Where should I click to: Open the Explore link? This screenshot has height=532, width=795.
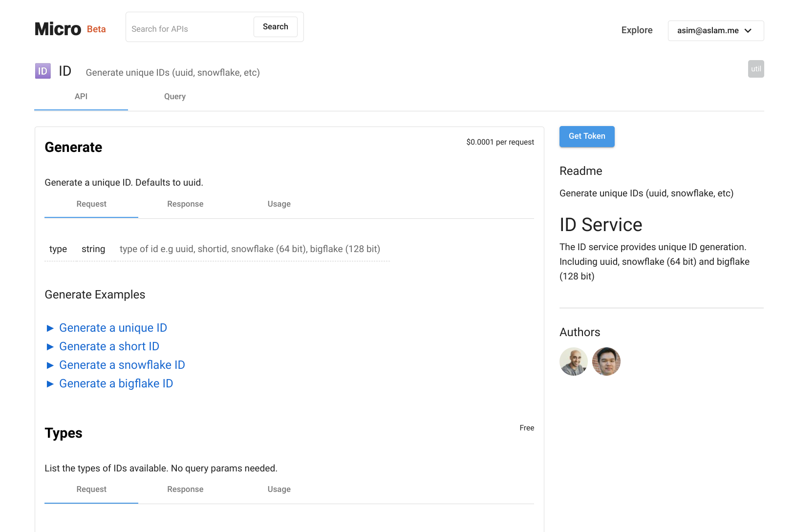click(x=637, y=30)
